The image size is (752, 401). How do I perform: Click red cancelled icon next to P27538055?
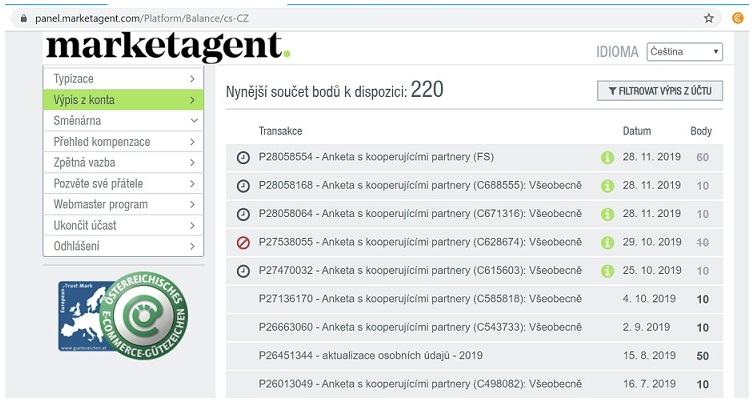point(243,242)
